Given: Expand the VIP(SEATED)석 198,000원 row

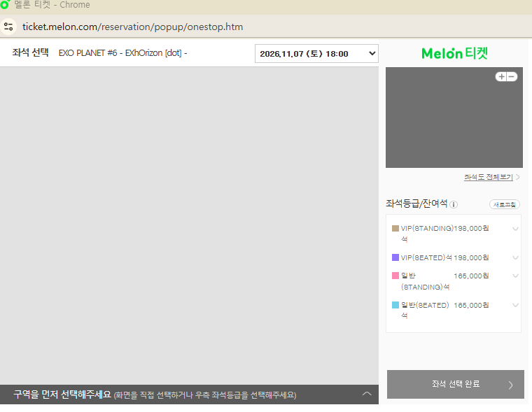Looking at the screenshot, I should click(515, 257).
